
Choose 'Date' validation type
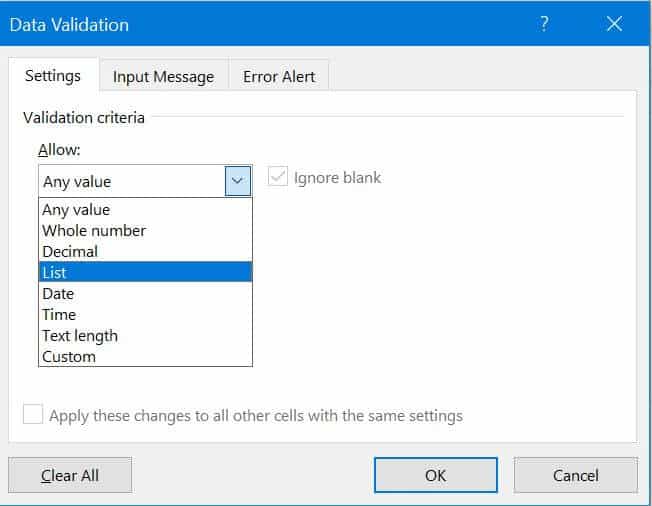coord(58,294)
